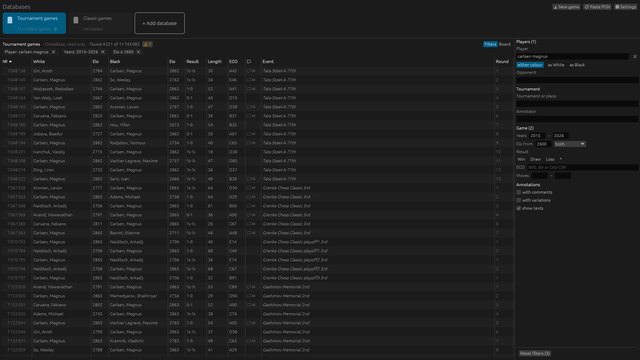Sort by the ECO column header
Viewport: 640px width, 360px height.
click(x=233, y=62)
